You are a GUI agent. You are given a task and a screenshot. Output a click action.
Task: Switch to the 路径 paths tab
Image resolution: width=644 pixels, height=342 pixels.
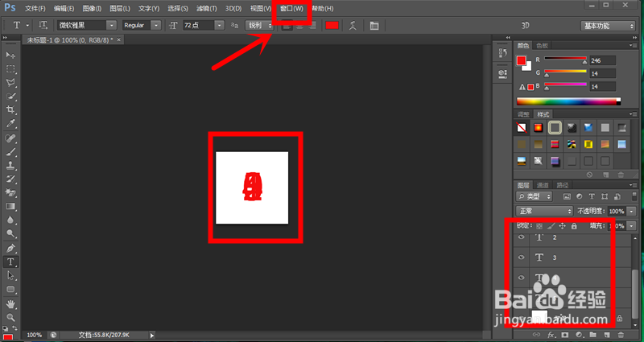(x=562, y=185)
